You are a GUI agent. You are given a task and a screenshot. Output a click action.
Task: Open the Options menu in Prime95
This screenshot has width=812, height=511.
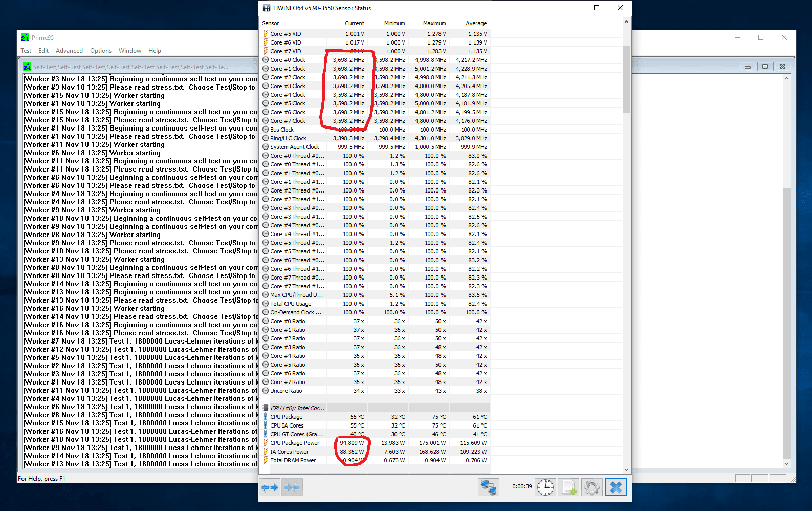[x=101, y=51]
